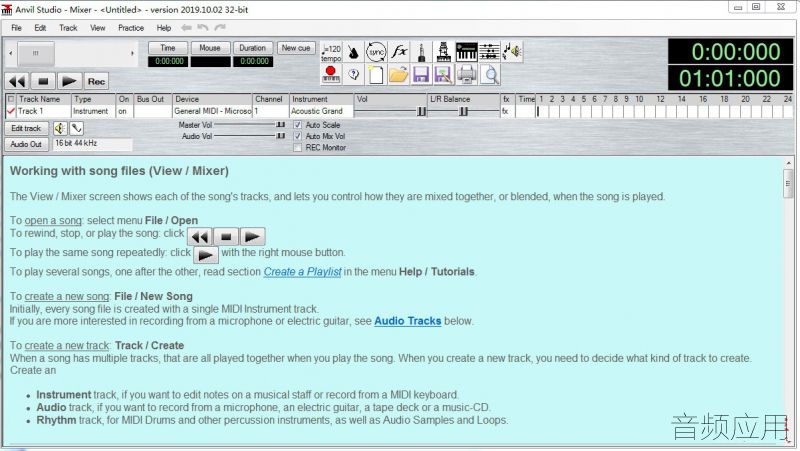Screen dimensions: 800x451
Task: Open Track 1 Type 'Instrument' cell
Action: [x=93, y=111]
